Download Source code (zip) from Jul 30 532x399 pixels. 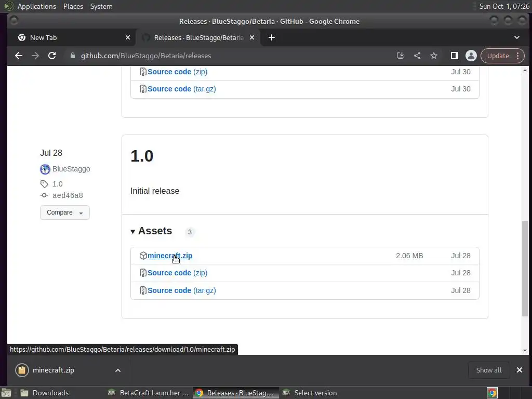[177, 72]
